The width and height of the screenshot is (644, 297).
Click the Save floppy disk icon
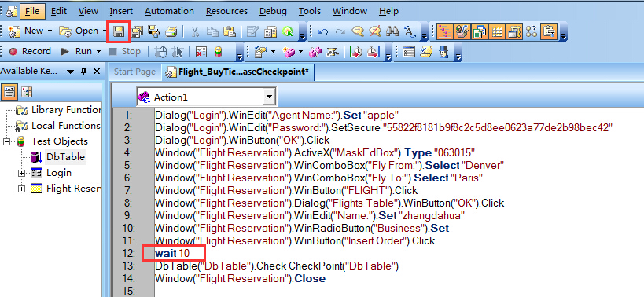119,31
